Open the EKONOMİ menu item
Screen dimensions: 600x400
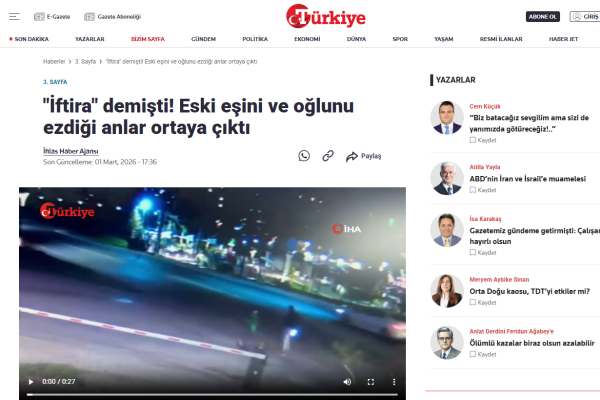307,39
